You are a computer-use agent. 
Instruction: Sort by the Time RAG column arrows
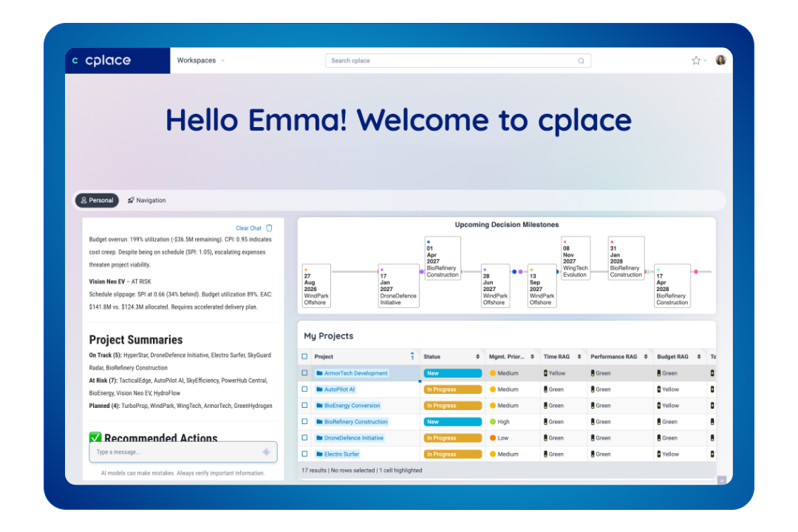point(579,357)
